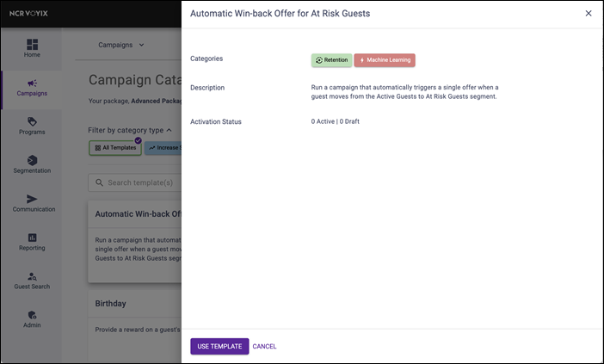Open the Automatic Win-back template card
The image size is (604, 364).
pos(135,242)
